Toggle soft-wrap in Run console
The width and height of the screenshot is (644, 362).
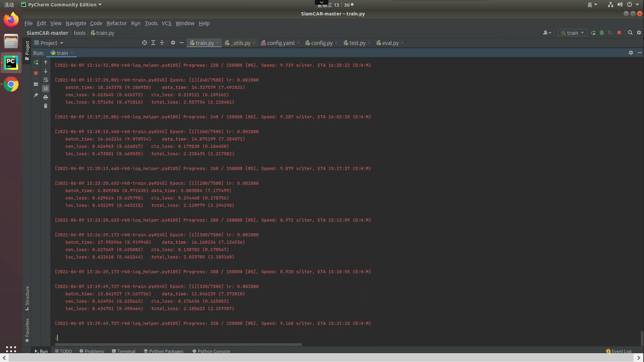pyautogui.click(x=46, y=80)
